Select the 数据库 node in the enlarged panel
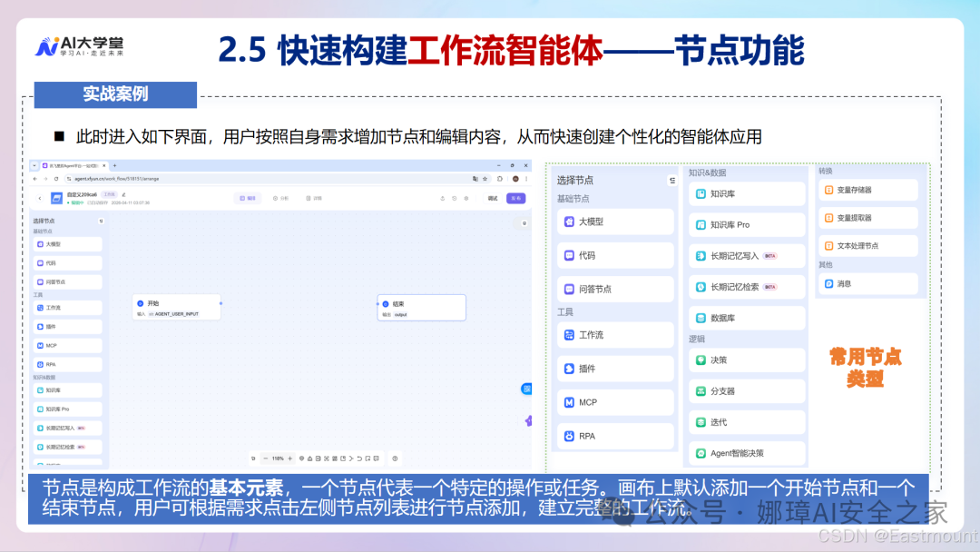 tap(748, 318)
